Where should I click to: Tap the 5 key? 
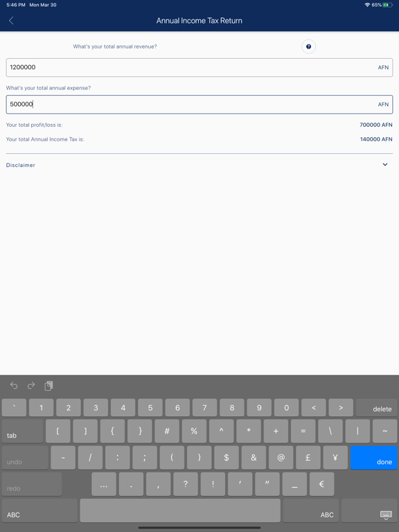tap(150, 407)
